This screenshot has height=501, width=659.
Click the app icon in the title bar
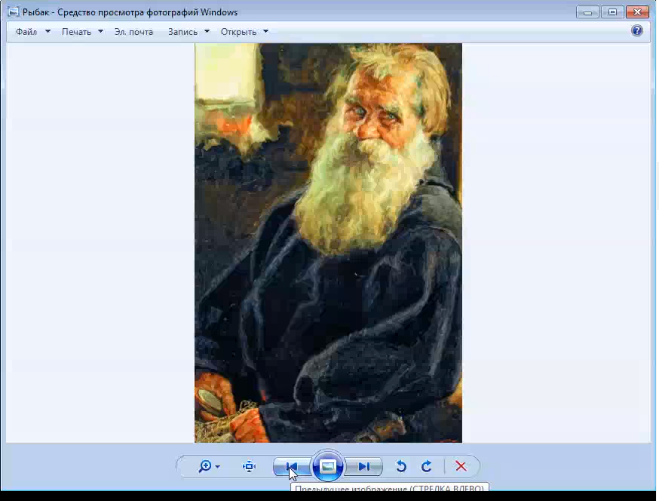[x=13, y=12]
